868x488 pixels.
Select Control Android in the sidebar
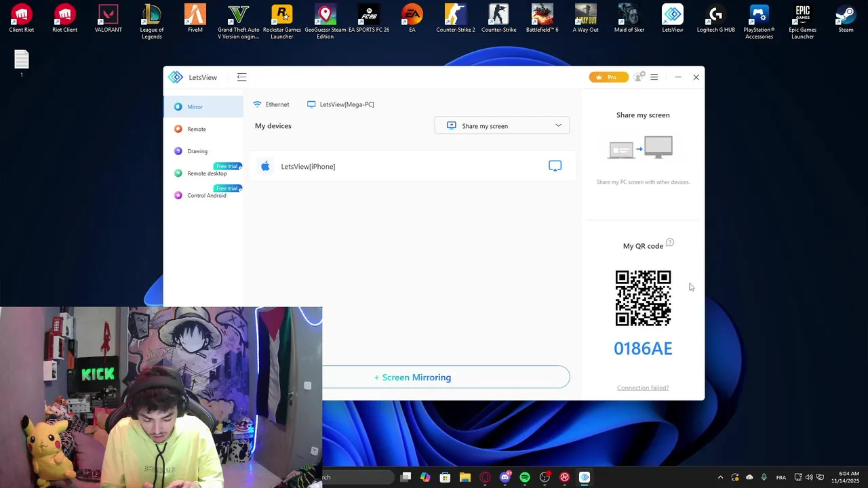click(203, 195)
